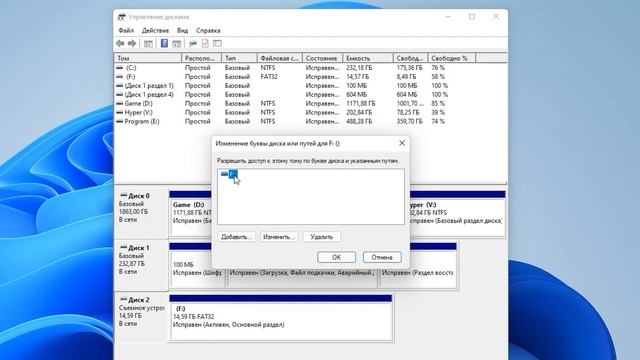Click the connect/refresh toolbar icon

(x=193, y=43)
